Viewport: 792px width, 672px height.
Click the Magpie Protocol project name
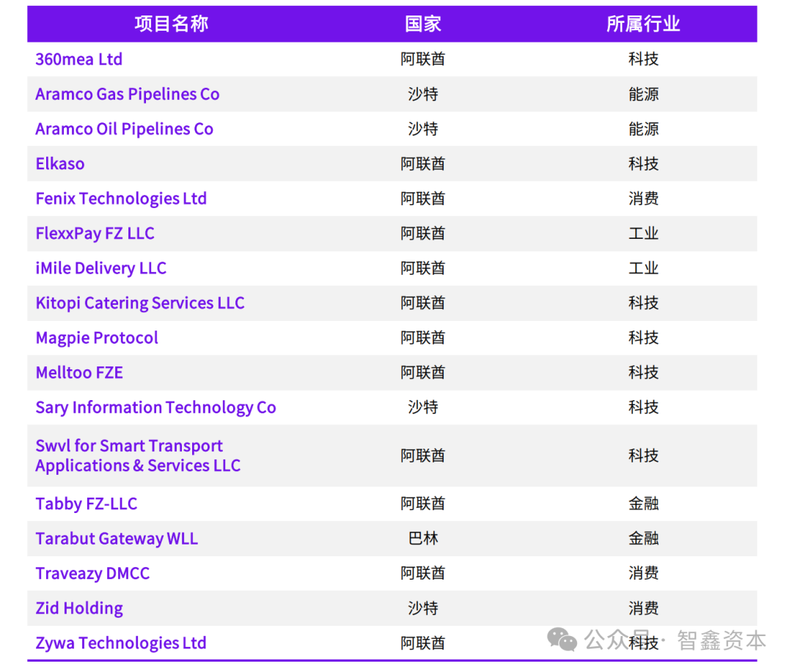(97, 339)
